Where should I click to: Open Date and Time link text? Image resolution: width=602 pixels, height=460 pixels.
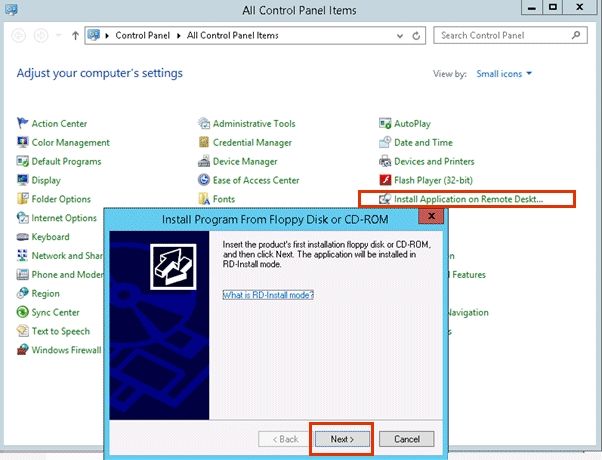(423, 142)
